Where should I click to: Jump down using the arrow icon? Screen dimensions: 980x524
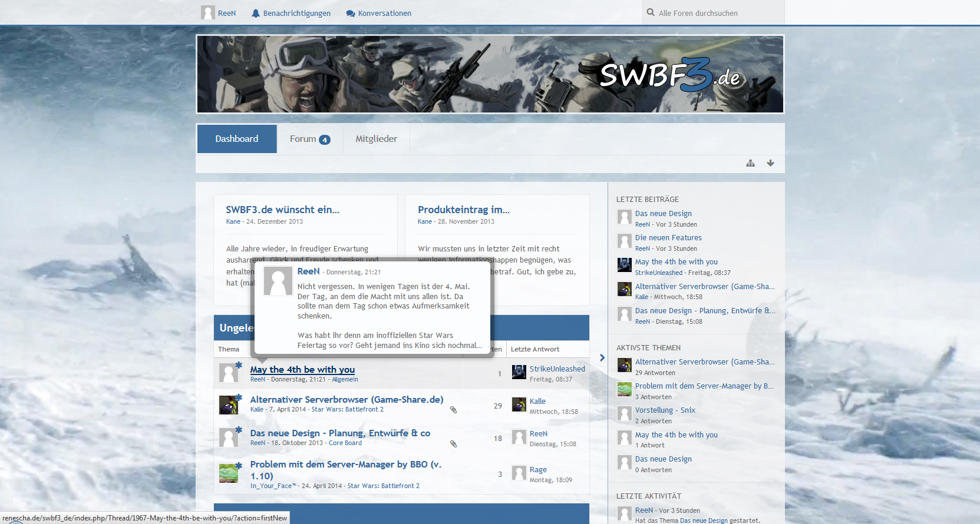tap(770, 163)
